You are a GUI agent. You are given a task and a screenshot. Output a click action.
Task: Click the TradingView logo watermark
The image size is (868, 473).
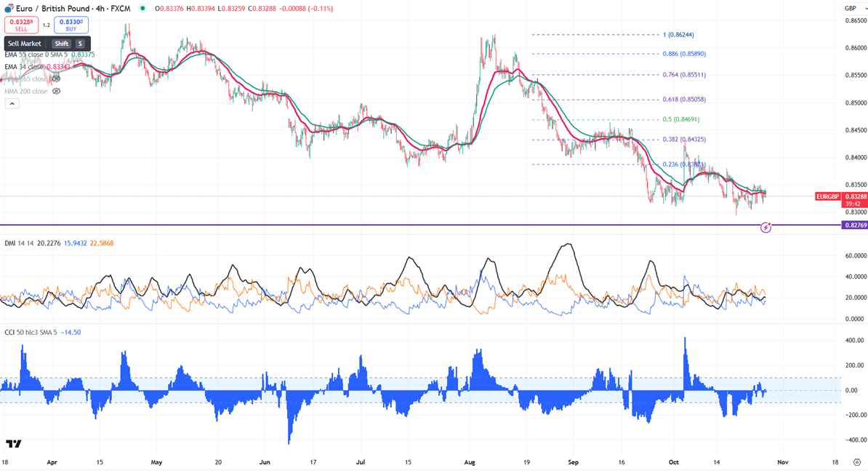14,444
